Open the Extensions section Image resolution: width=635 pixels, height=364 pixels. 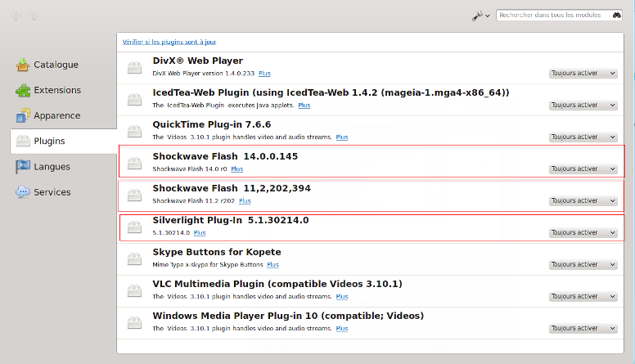pyautogui.click(x=48, y=90)
